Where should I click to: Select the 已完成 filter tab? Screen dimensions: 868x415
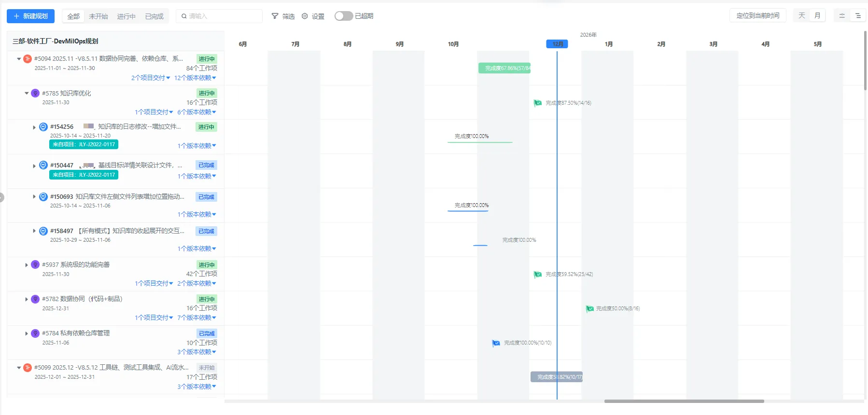pos(154,16)
